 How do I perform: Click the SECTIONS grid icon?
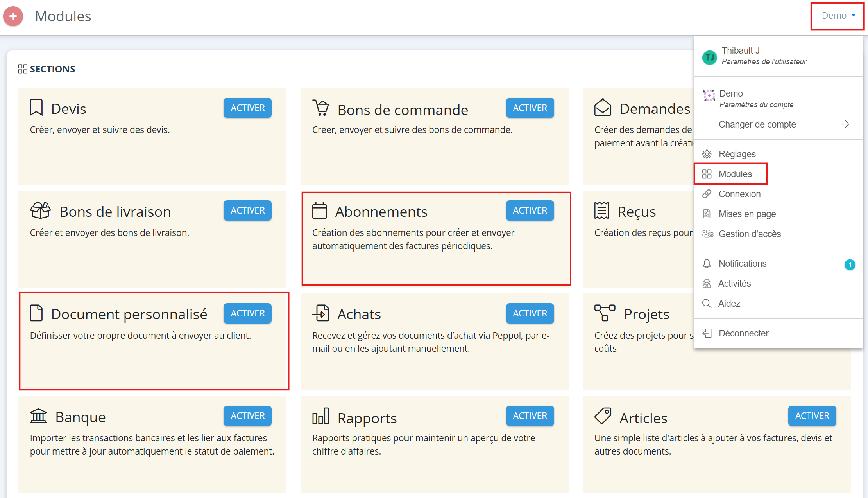[23, 69]
